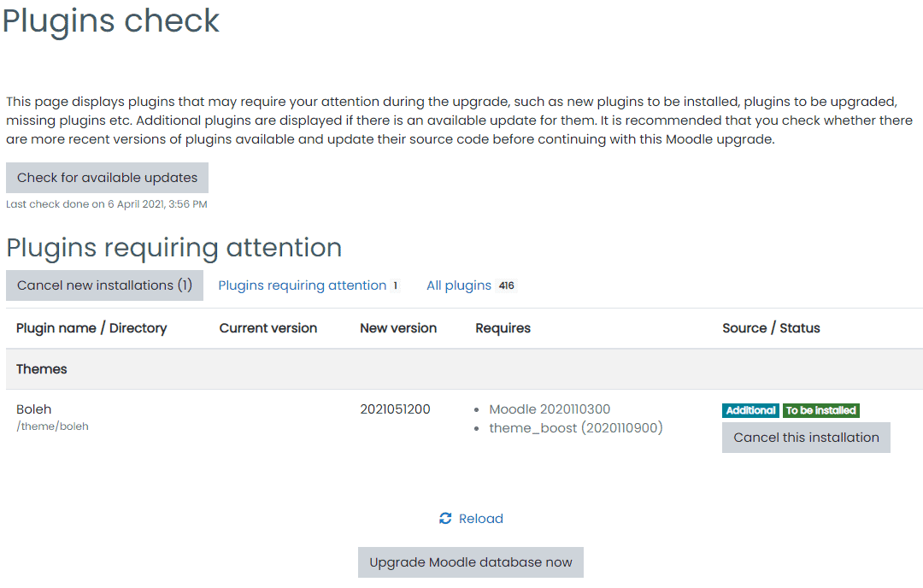Click the New version column header
The width and height of the screenshot is (923, 588).
click(x=398, y=328)
